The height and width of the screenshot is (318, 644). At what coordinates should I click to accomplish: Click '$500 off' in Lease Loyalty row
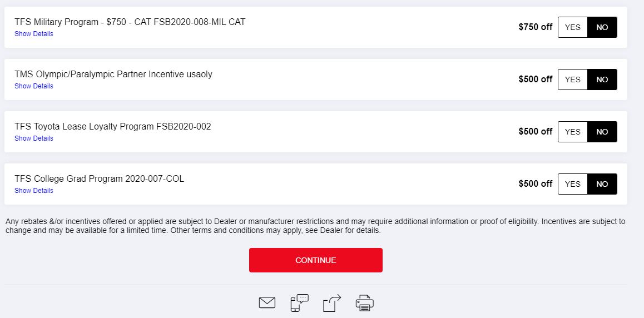pos(536,132)
